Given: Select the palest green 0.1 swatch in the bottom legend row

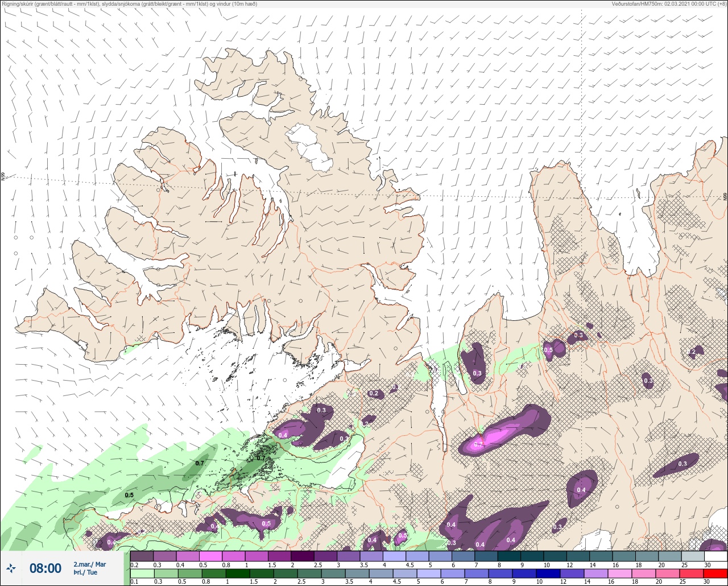Looking at the screenshot, I should (142, 573).
